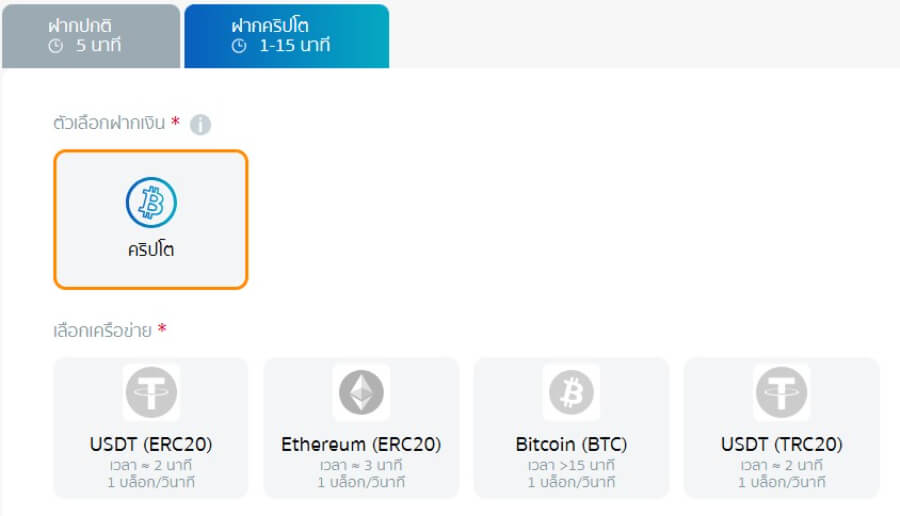Click the clock icon on ฝากปกติ tab

tap(54, 46)
